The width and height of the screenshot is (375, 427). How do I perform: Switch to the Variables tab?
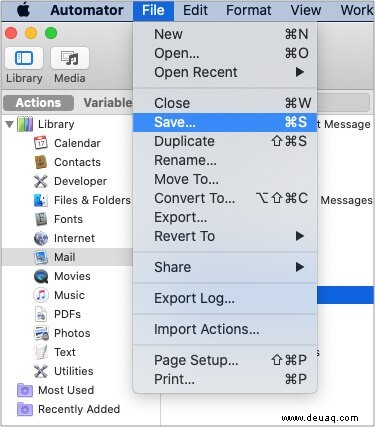pos(108,103)
